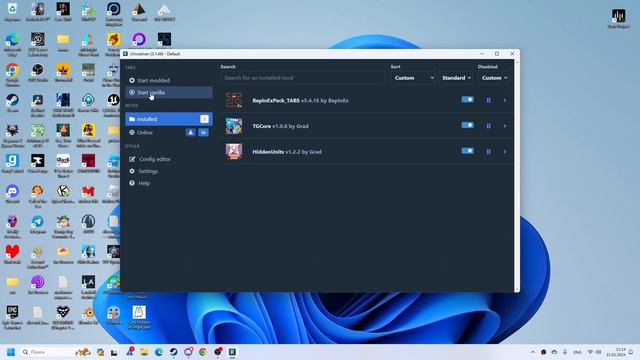The width and height of the screenshot is (640, 360).
Task: Click the Help question mark icon
Action: 132,183
